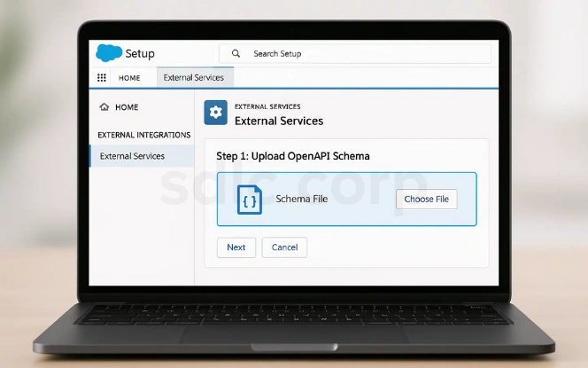
Task: Click the Salesforce cloud logo
Action: tap(109, 52)
